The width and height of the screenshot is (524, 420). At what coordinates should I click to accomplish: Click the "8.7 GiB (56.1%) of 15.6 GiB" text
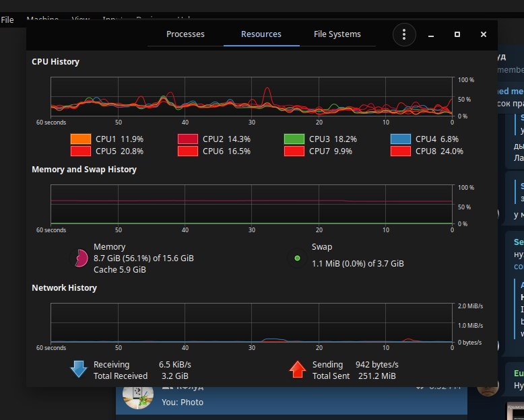click(143, 258)
